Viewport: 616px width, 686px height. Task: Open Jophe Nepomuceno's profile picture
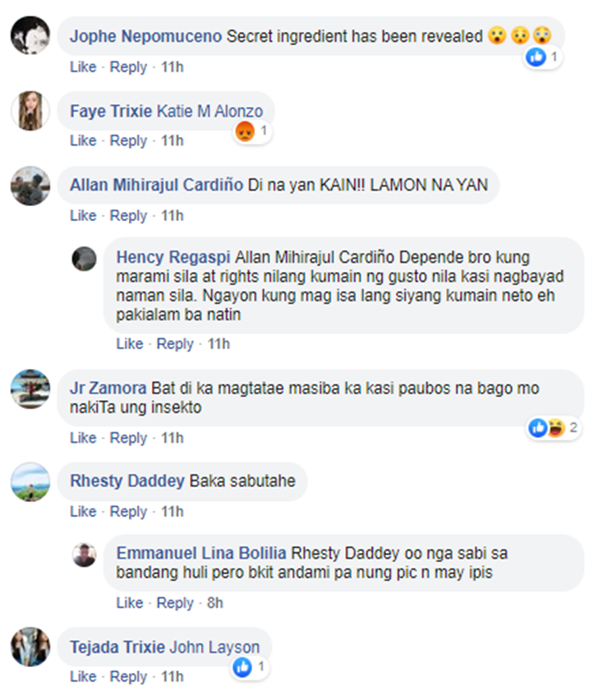[30, 35]
